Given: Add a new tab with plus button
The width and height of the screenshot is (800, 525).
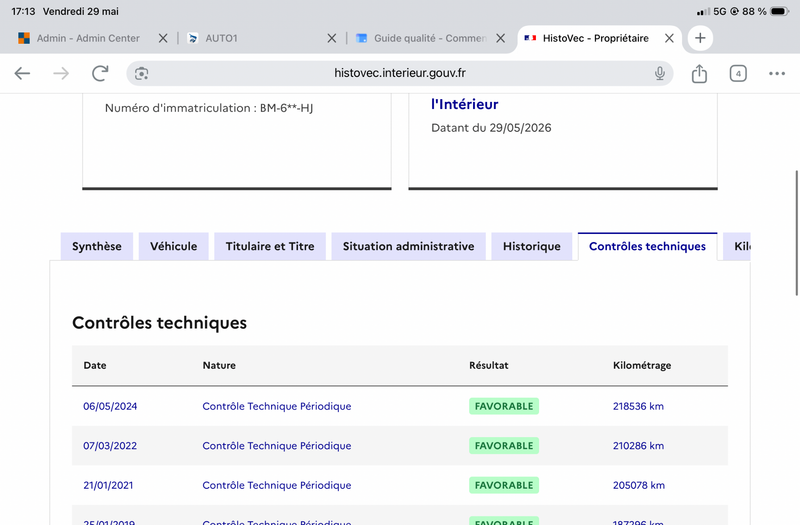Looking at the screenshot, I should pos(700,38).
